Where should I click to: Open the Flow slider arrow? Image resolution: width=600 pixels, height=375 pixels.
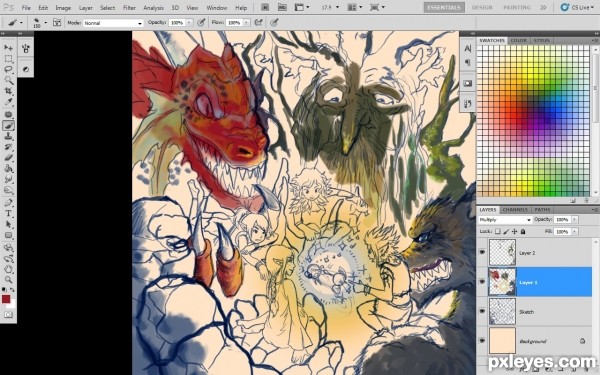point(246,23)
